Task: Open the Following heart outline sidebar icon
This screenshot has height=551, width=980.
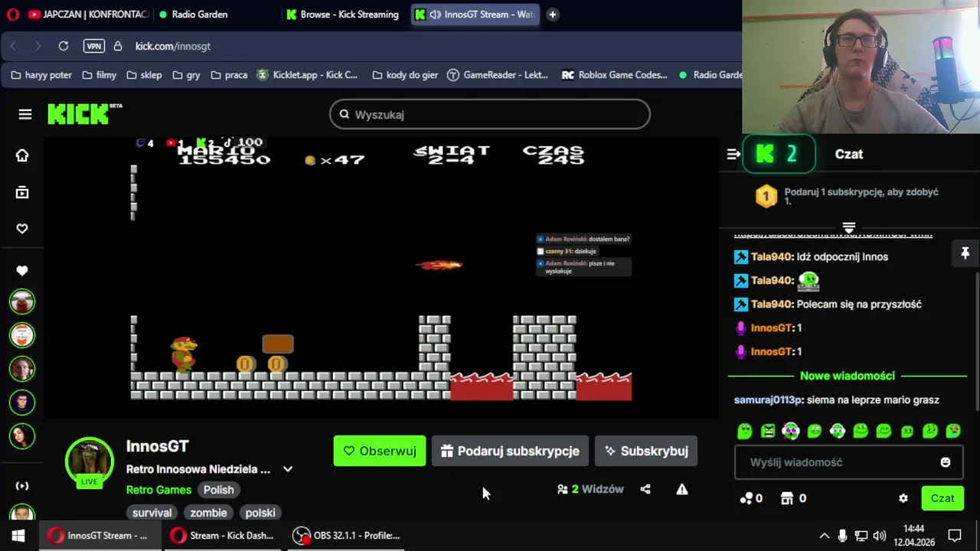Action: [x=22, y=229]
